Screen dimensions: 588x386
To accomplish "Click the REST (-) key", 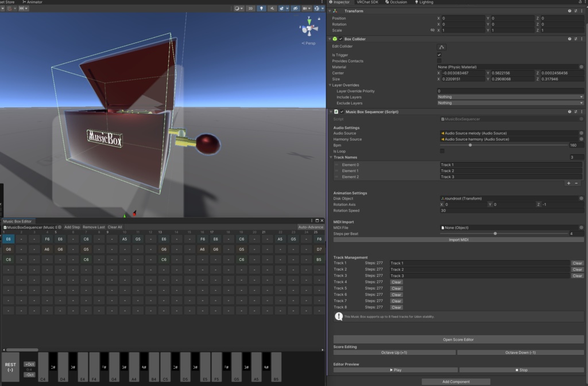I will point(10,367).
